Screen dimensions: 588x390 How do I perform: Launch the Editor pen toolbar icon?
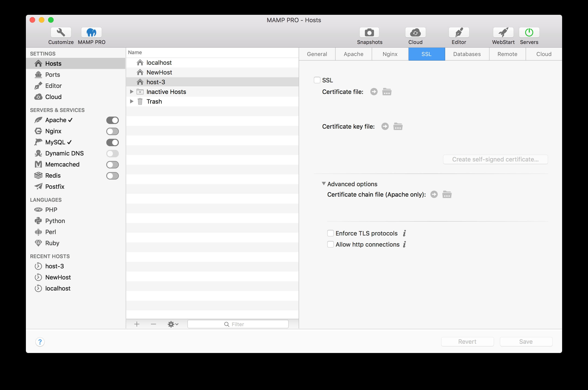tap(459, 32)
